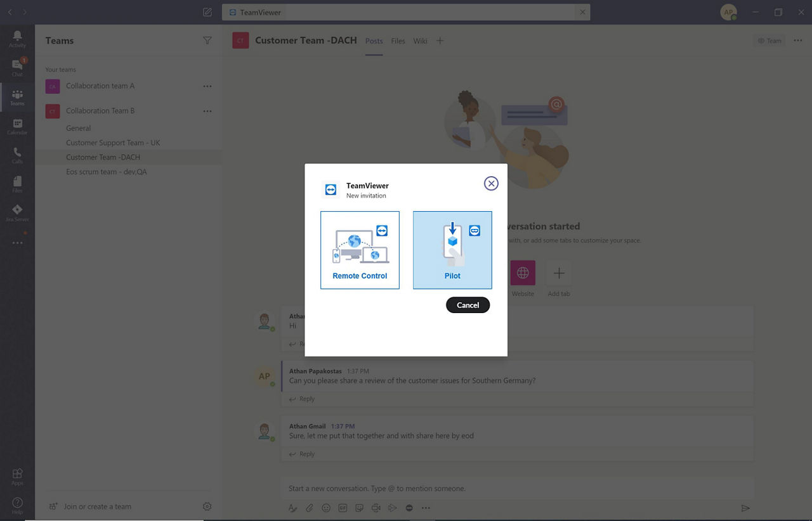Reply to Southern Germany message
Screen dimensions: 812x521
tap(302, 399)
